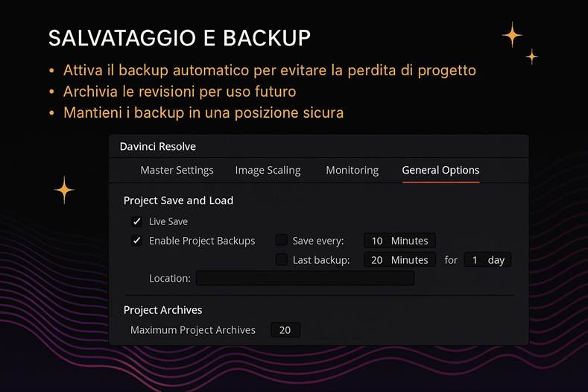The image size is (588, 392).
Task: Check the Save every checkbox
Action: [x=282, y=240]
